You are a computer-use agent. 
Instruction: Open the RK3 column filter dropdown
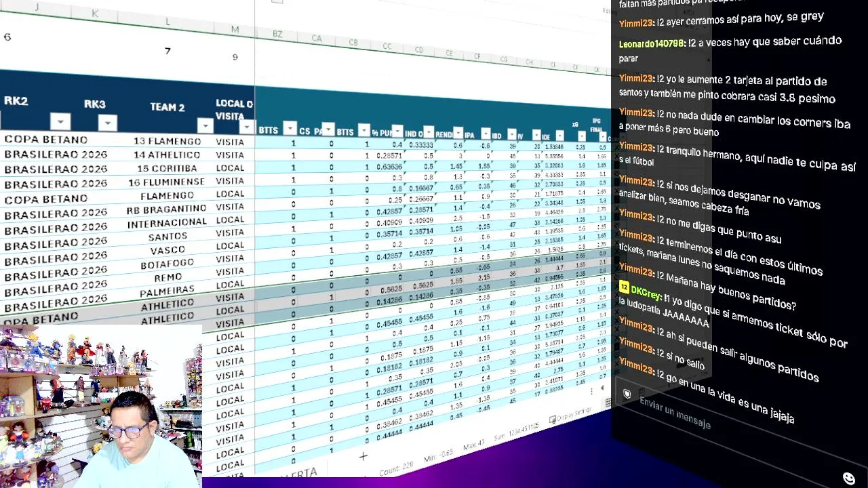tap(107, 123)
